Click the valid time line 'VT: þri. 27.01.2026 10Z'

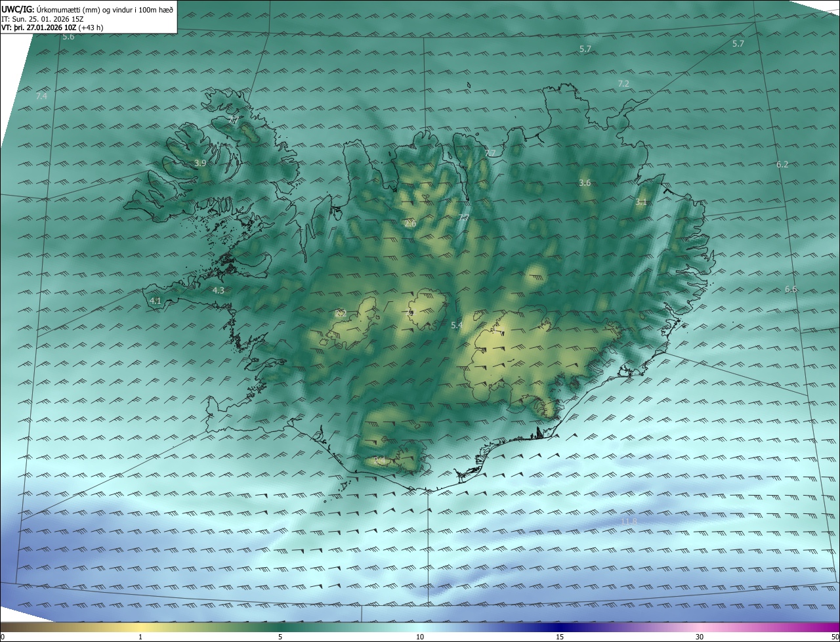coord(52,28)
